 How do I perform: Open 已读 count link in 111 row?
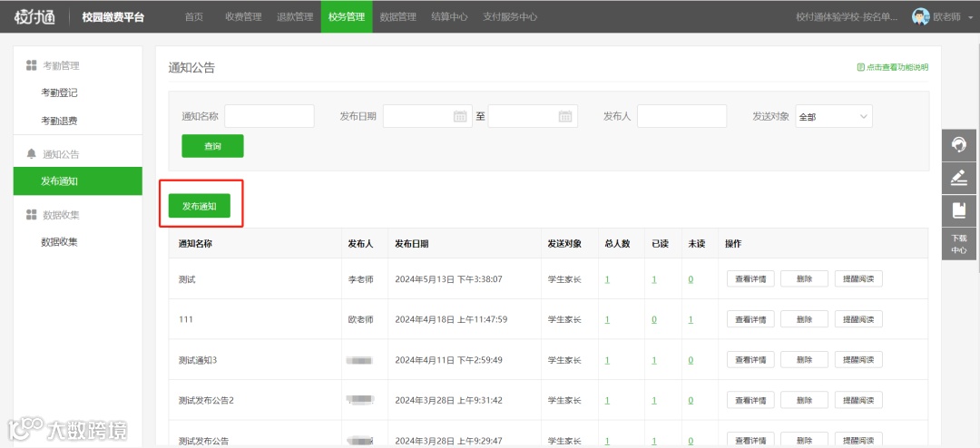(x=653, y=319)
